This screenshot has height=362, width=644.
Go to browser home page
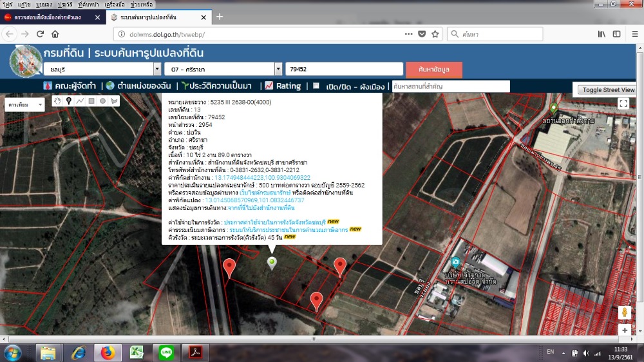[55, 34]
